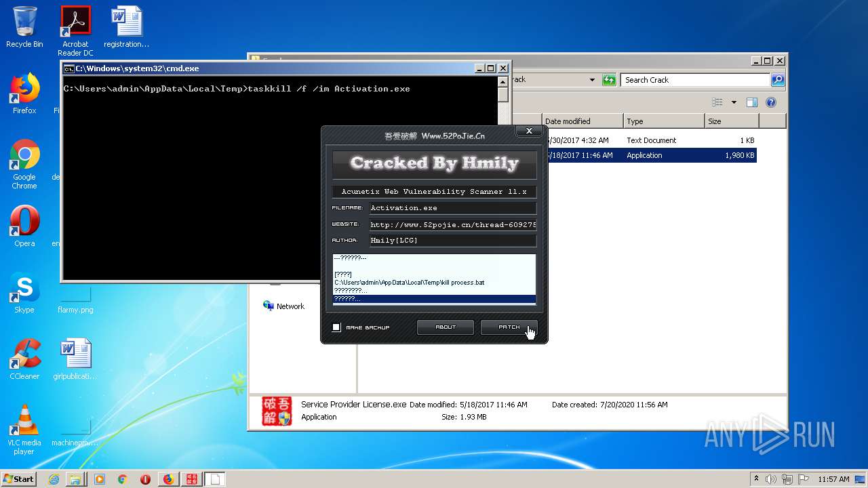The image size is (868, 488).
Task: Open Action Center flag icon in tray
Action: 803,479
